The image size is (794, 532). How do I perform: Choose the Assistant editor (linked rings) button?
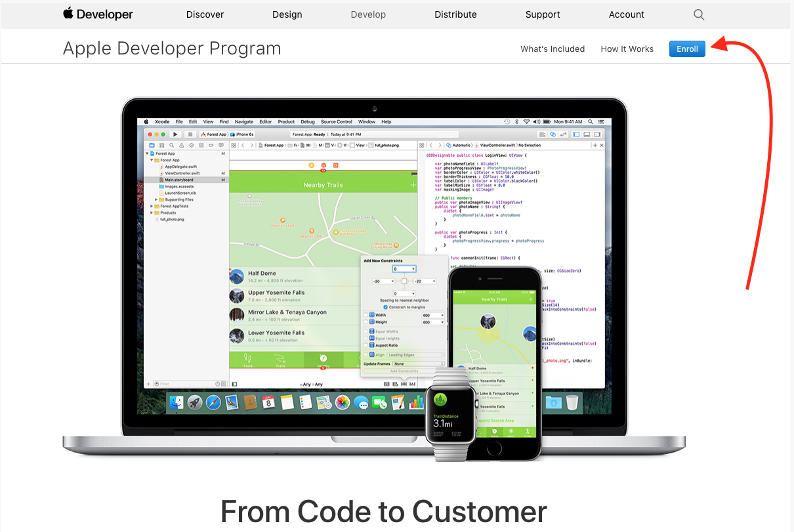click(x=553, y=134)
